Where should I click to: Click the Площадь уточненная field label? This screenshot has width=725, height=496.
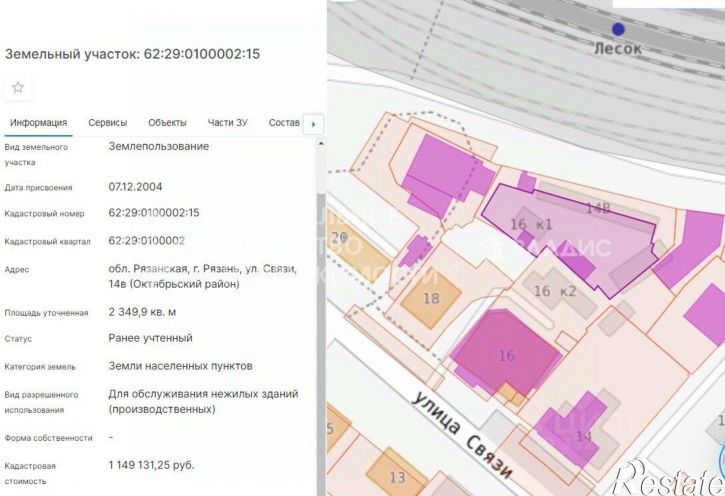(46, 313)
